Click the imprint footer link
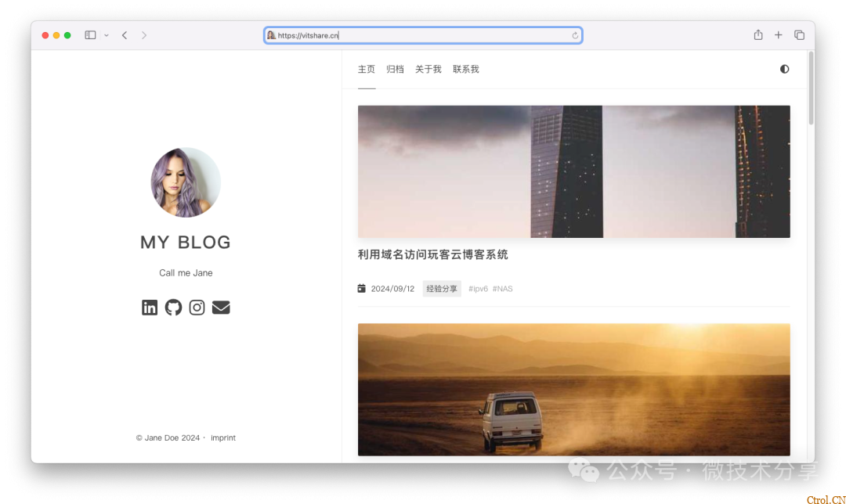 (223, 438)
